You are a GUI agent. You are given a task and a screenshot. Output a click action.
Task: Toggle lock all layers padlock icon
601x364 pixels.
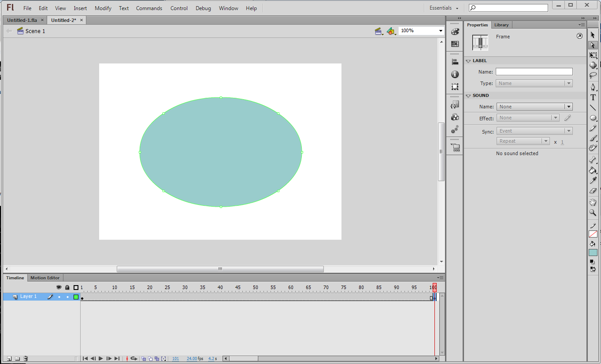(x=67, y=287)
